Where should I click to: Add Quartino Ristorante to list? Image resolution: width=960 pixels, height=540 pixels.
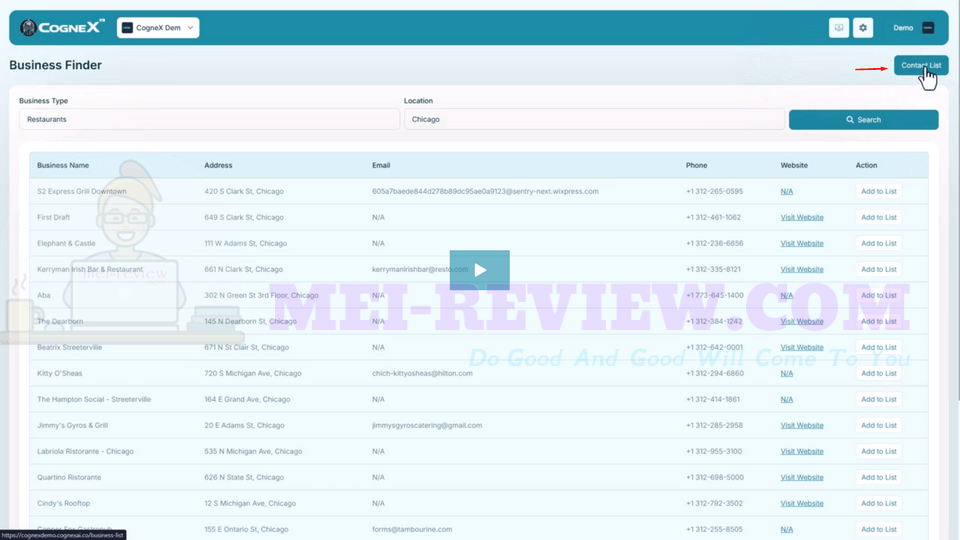point(879,478)
